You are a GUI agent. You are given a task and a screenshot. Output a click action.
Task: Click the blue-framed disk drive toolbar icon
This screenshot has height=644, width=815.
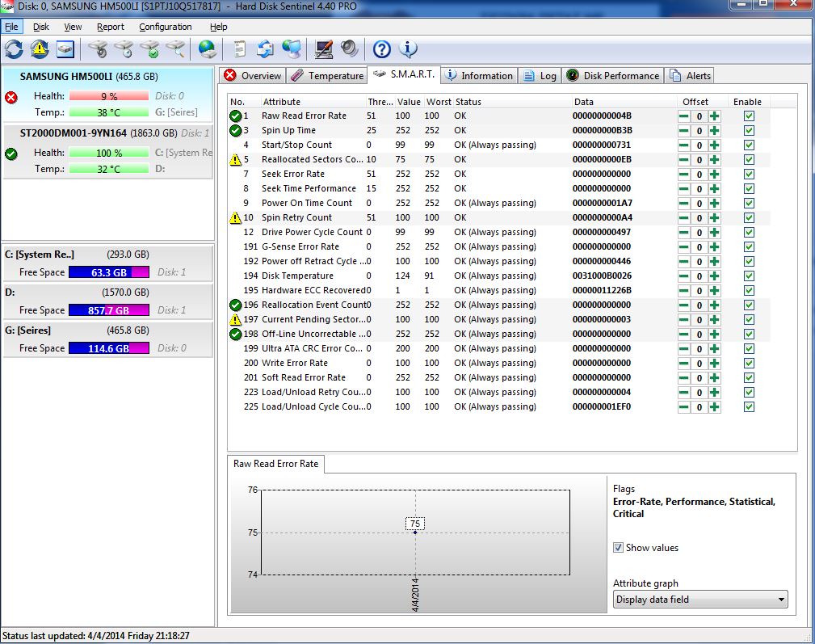[65, 49]
